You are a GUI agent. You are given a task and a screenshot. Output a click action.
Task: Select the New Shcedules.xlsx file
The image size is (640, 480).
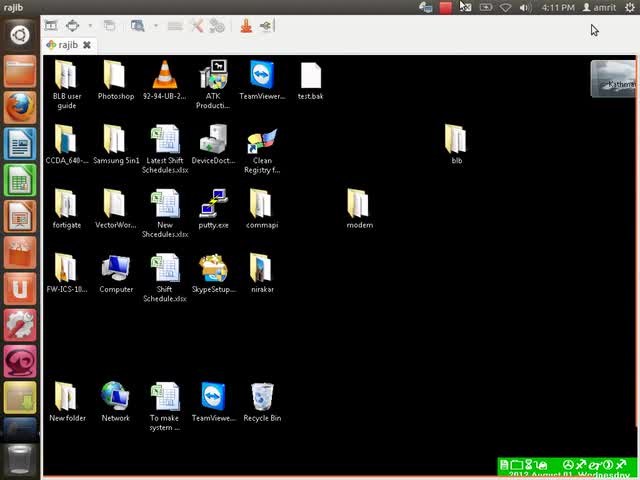(x=165, y=213)
